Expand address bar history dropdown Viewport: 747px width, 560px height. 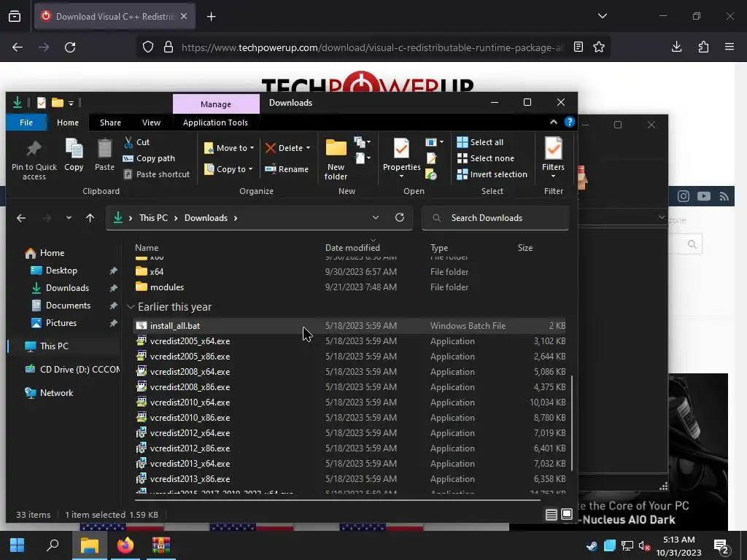376,217
